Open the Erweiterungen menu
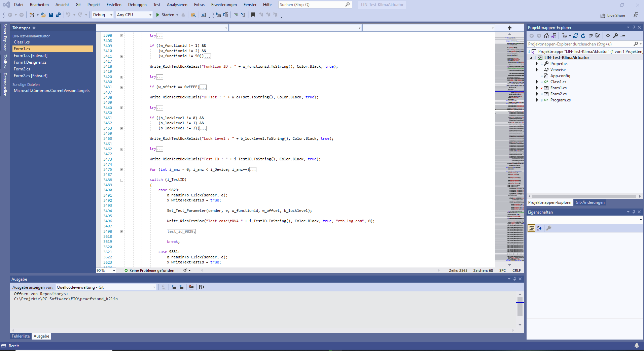The width and height of the screenshot is (644, 351). coord(224,5)
